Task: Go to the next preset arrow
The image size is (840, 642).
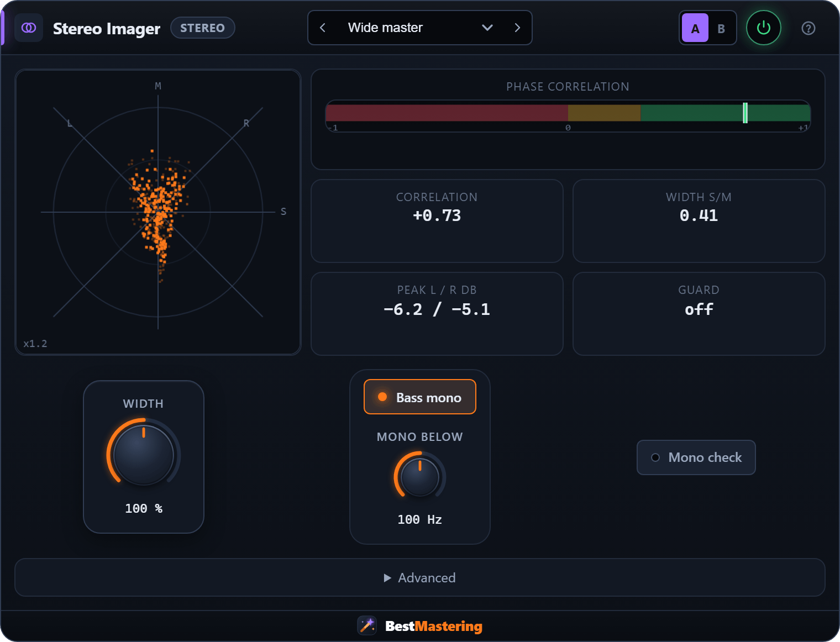Action: tap(517, 28)
